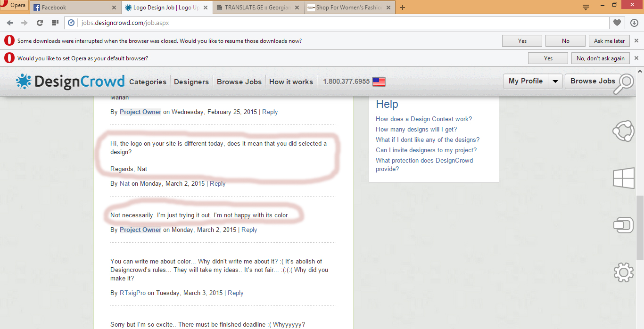This screenshot has height=329, width=644.
Task: Choose 'No, don't ask again' for default browser
Action: [x=600, y=58]
